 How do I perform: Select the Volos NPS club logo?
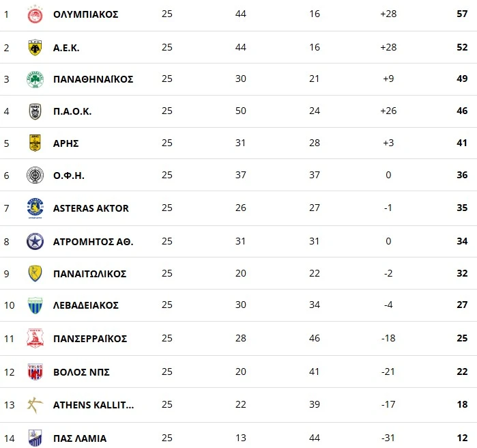(35, 372)
